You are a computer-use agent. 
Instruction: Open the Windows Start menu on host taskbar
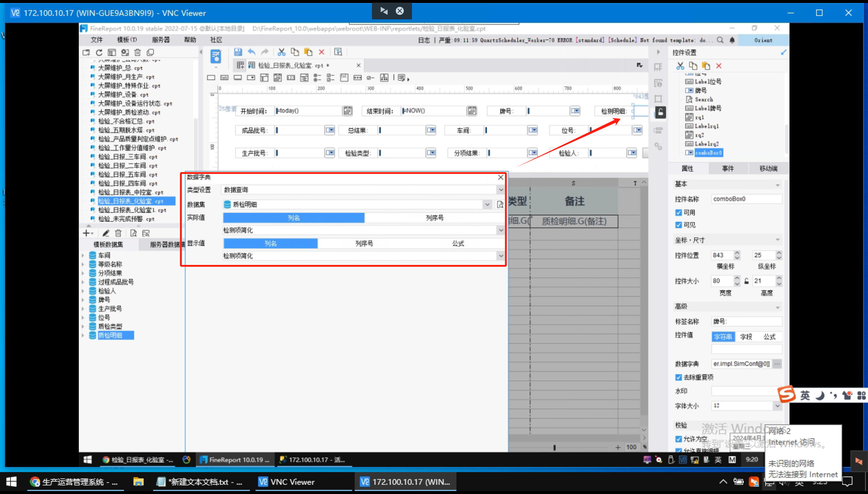pos(11,482)
